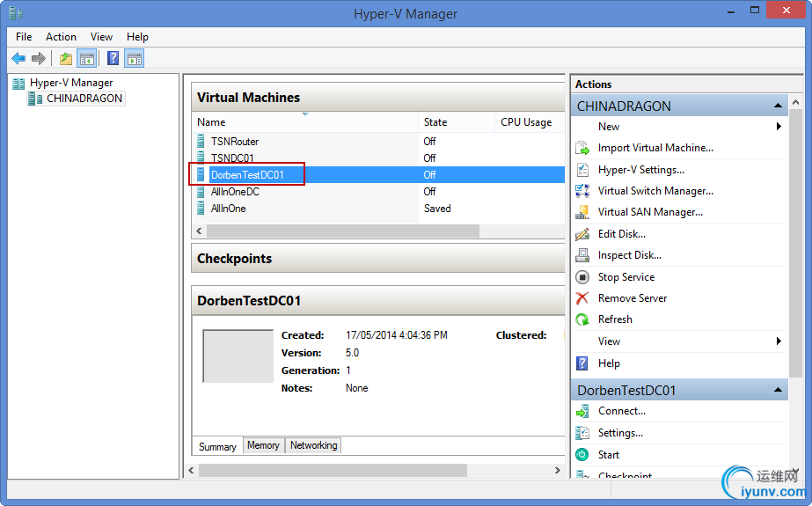Toggle the Show/Hide Console Tree toolbar icon
Viewport: 812px width, 506px height.
tap(86, 59)
